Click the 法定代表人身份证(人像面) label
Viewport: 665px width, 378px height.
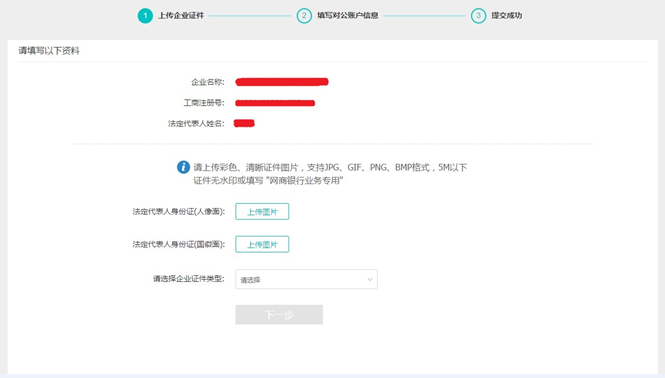point(179,212)
